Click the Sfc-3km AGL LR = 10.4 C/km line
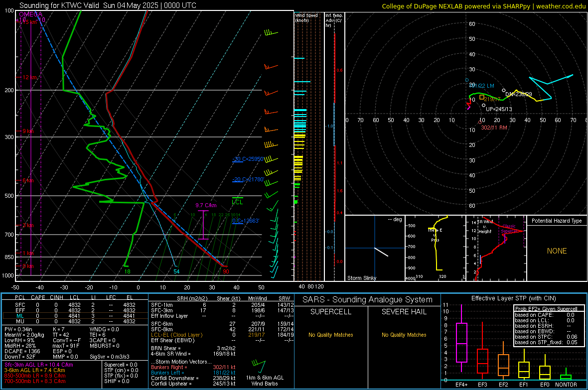 coord(39,365)
